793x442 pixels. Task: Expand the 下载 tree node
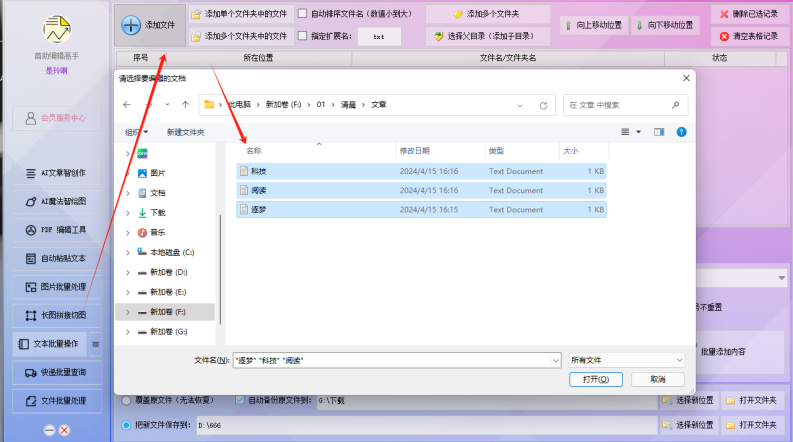click(128, 213)
